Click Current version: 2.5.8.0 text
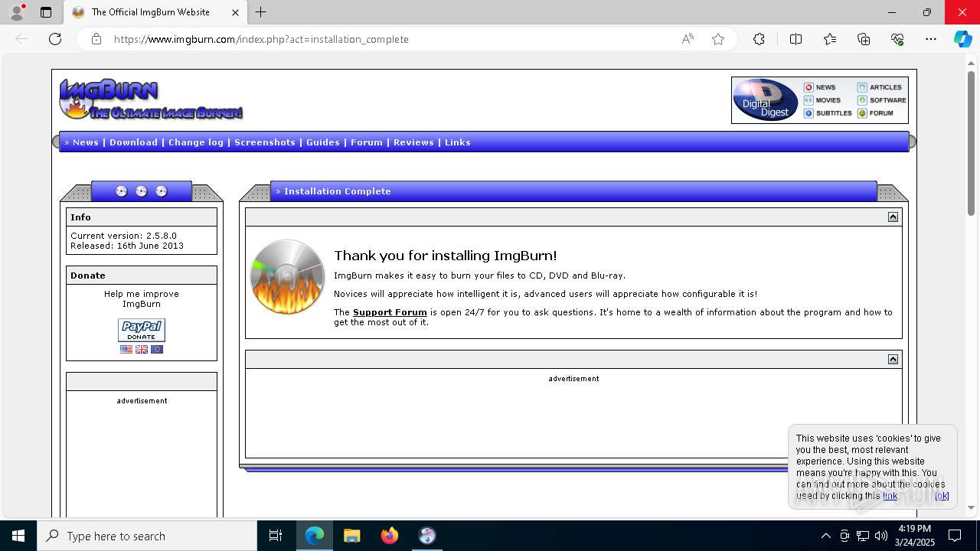This screenshot has width=980, height=551. click(123, 236)
